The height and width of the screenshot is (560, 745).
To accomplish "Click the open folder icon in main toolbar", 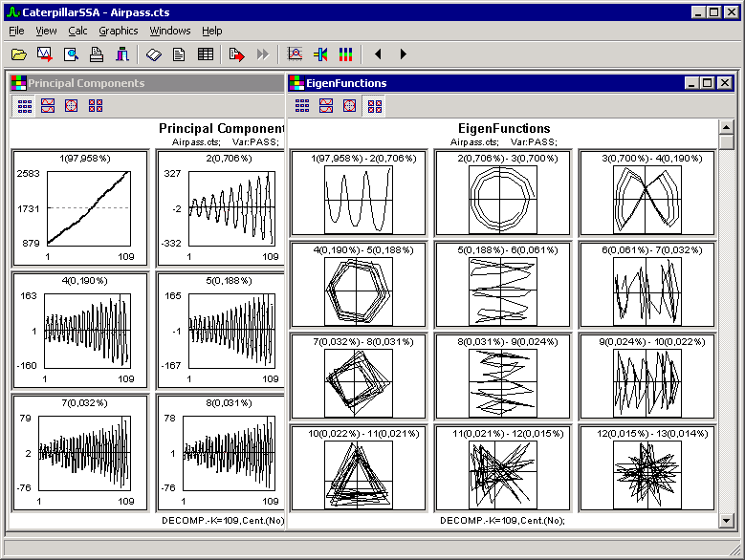I will click(x=19, y=54).
